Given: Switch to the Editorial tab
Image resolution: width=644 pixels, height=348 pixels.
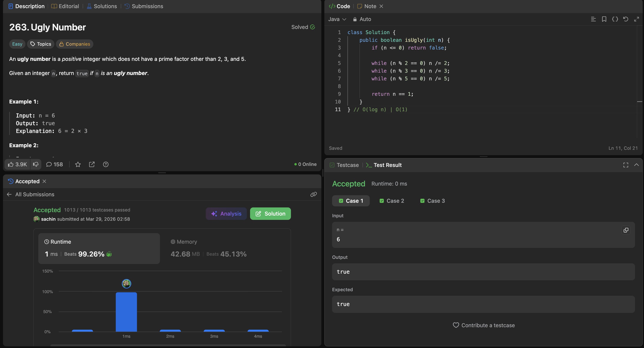Looking at the screenshot, I should [x=65, y=6].
